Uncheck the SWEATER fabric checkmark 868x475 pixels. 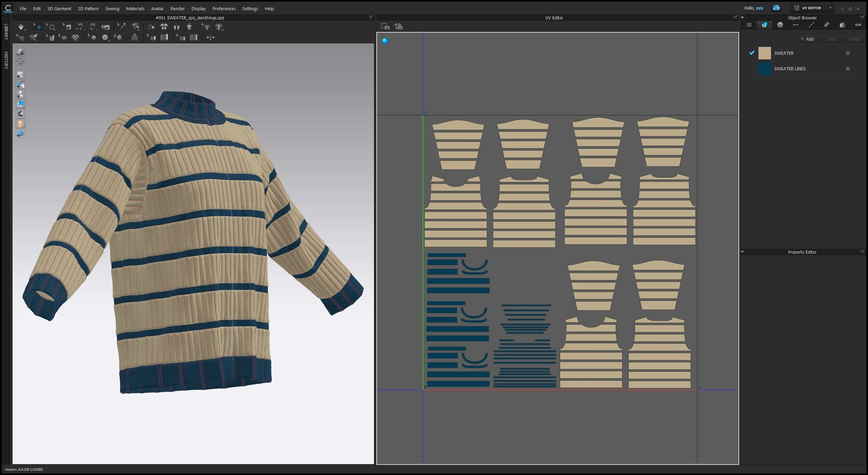tap(751, 53)
